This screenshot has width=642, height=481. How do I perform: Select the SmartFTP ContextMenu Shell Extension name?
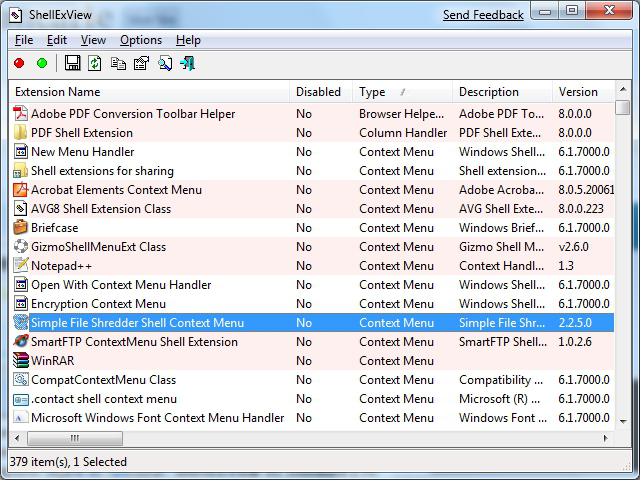134,342
